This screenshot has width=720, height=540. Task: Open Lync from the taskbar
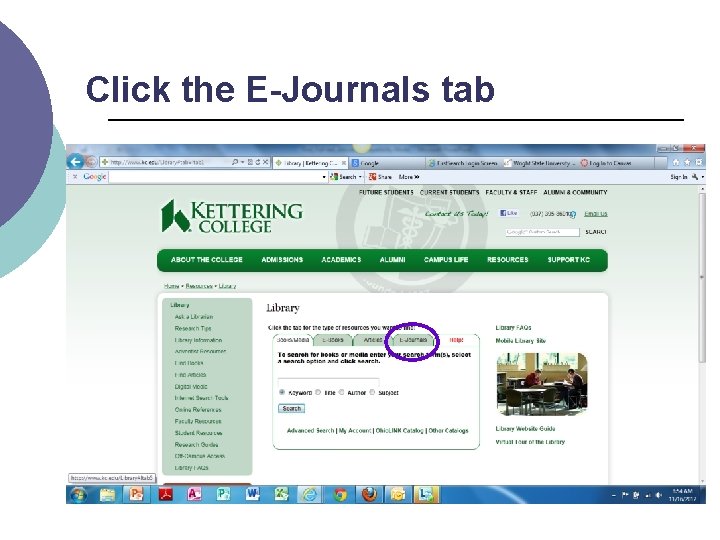[426, 495]
